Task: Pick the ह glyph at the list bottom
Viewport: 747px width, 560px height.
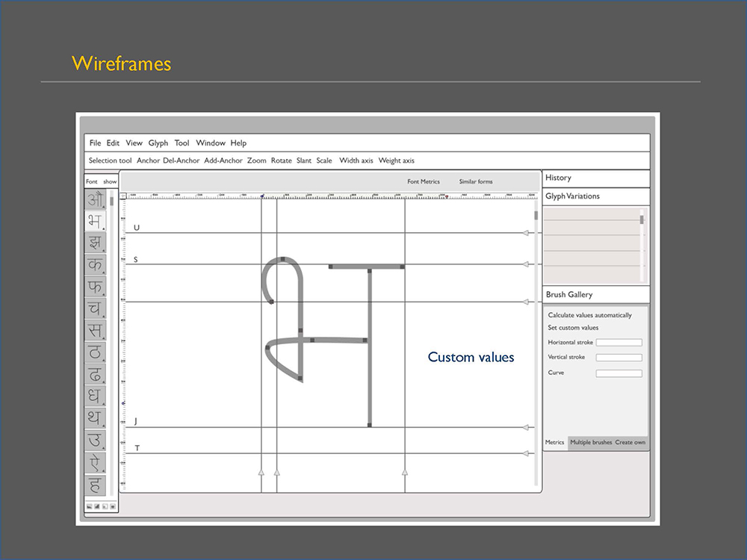Action: coord(96,485)
